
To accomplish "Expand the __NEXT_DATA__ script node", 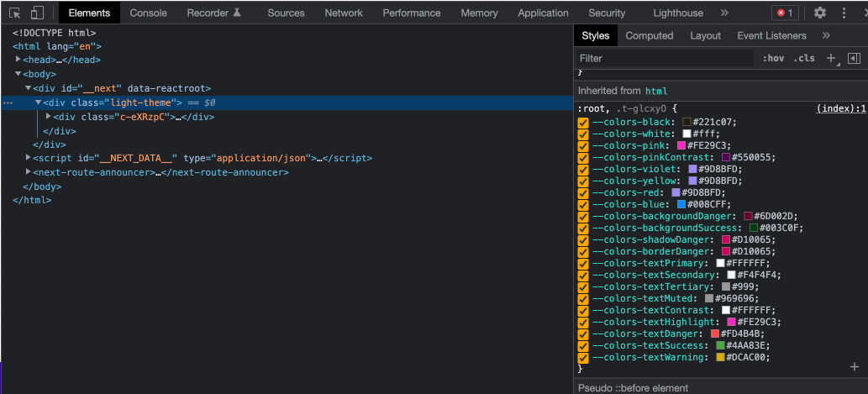I will [x=29, y=158].
